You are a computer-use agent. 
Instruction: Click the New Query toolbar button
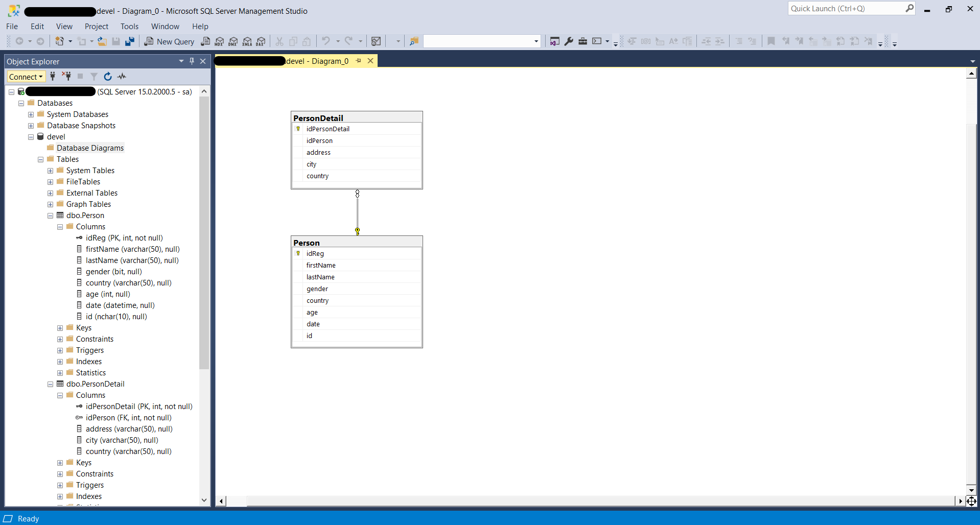(169, 41)
